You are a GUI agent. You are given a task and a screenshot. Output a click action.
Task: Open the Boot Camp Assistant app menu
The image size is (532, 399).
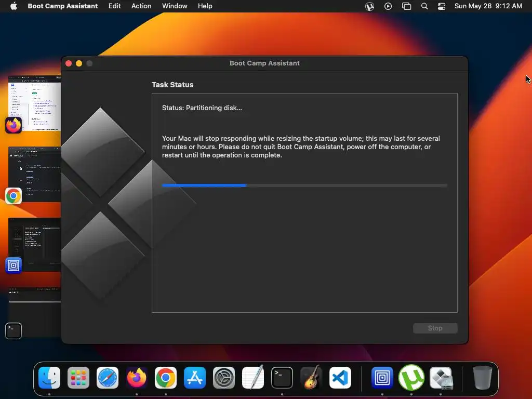tap(62, 6)
